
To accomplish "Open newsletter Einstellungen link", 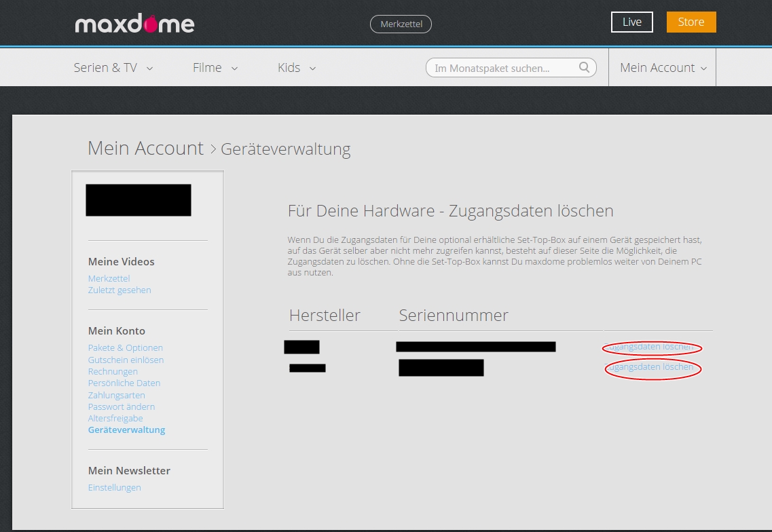I will 114,488.
